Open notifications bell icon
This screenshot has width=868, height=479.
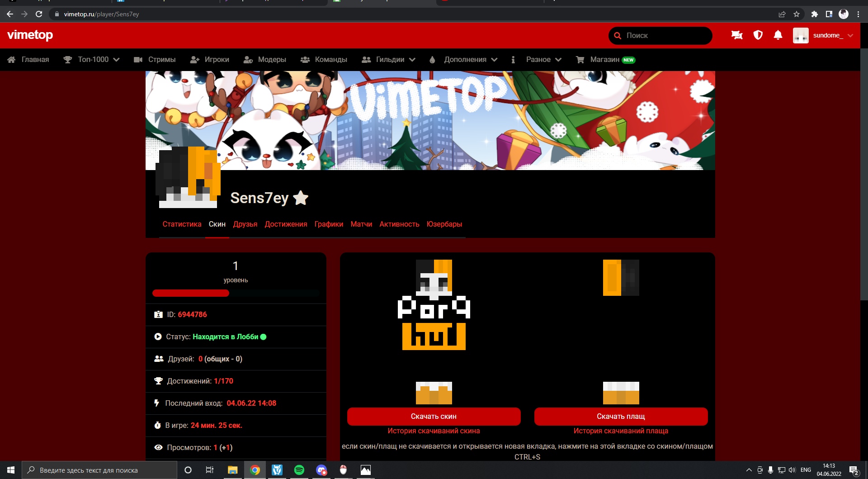click(778, 35)
